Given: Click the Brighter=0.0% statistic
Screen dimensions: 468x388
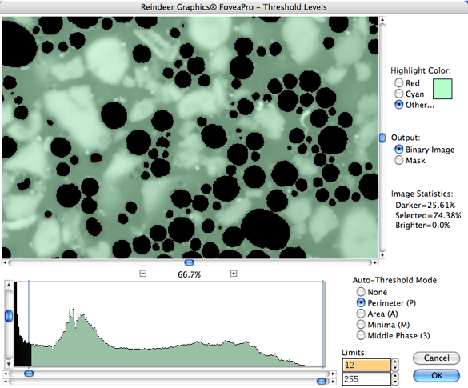Looking at the screenshot, I should [423, 225].
